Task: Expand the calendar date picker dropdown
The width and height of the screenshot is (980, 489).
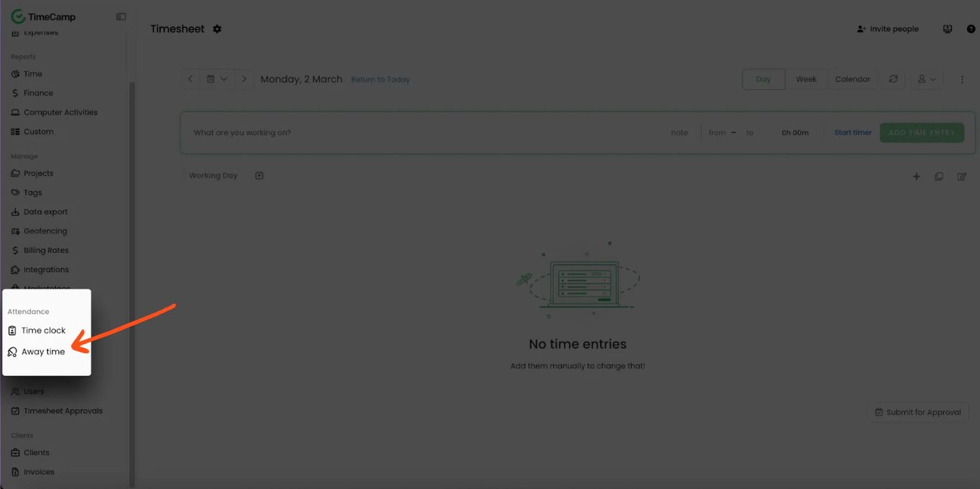Action: point(217,79)
